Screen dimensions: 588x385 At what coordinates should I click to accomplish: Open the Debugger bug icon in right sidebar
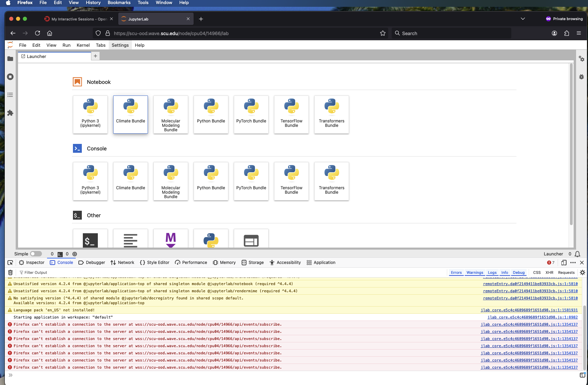pyautogui.click(x=582, y=77)
